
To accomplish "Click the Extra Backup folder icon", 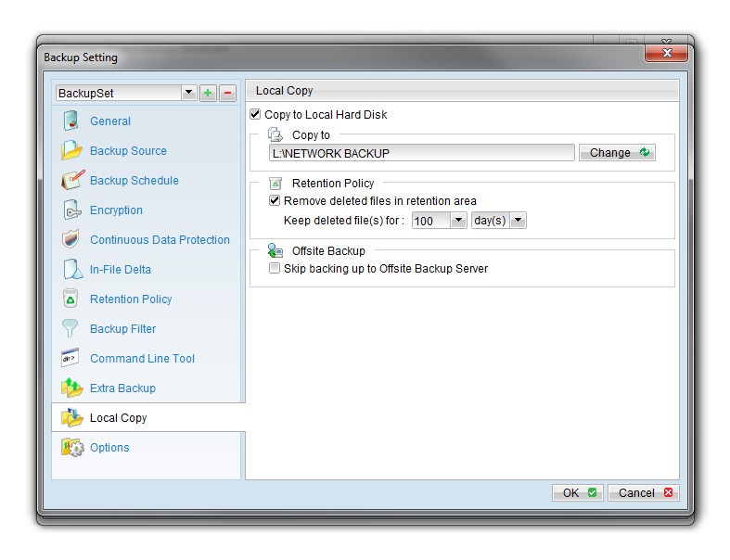I will coord(71,388).
